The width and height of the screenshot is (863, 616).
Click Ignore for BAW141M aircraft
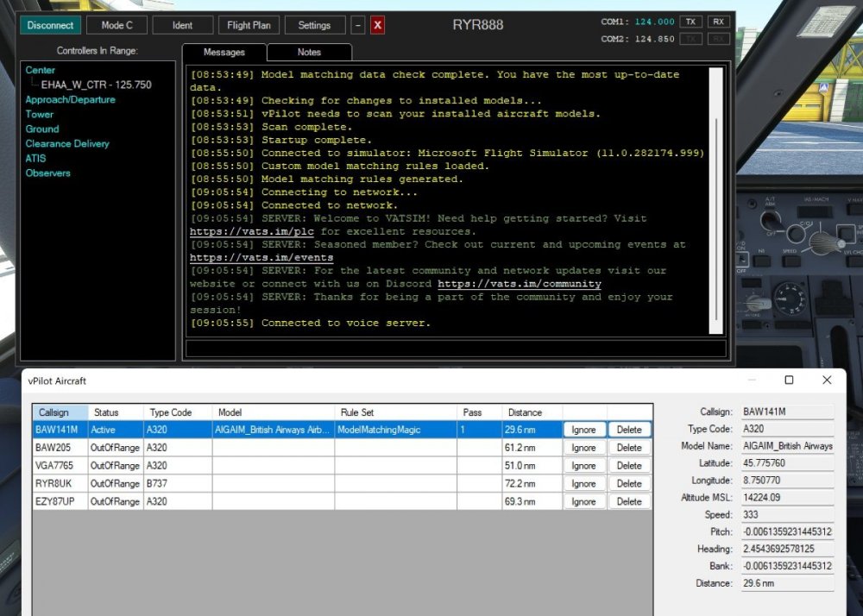pyautogui.click(x=583, y=430)
